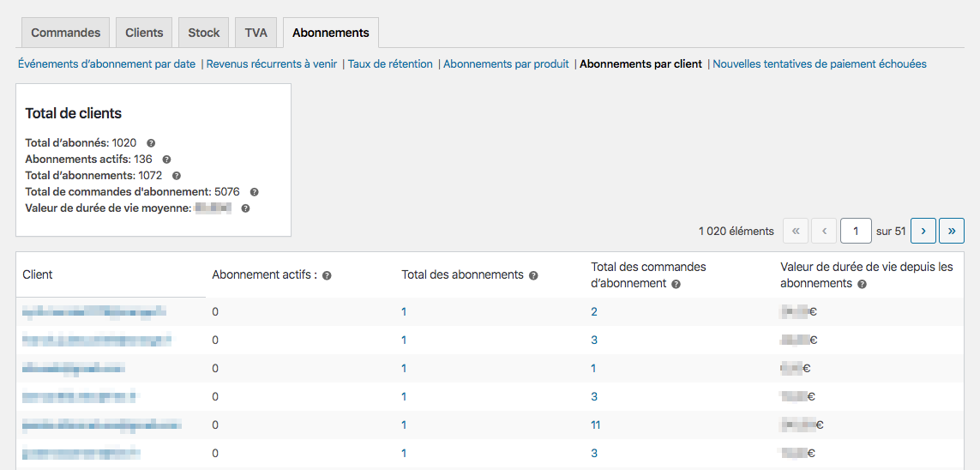Open the Stock reports tab

pyautogui.click(x=204, y=33)
